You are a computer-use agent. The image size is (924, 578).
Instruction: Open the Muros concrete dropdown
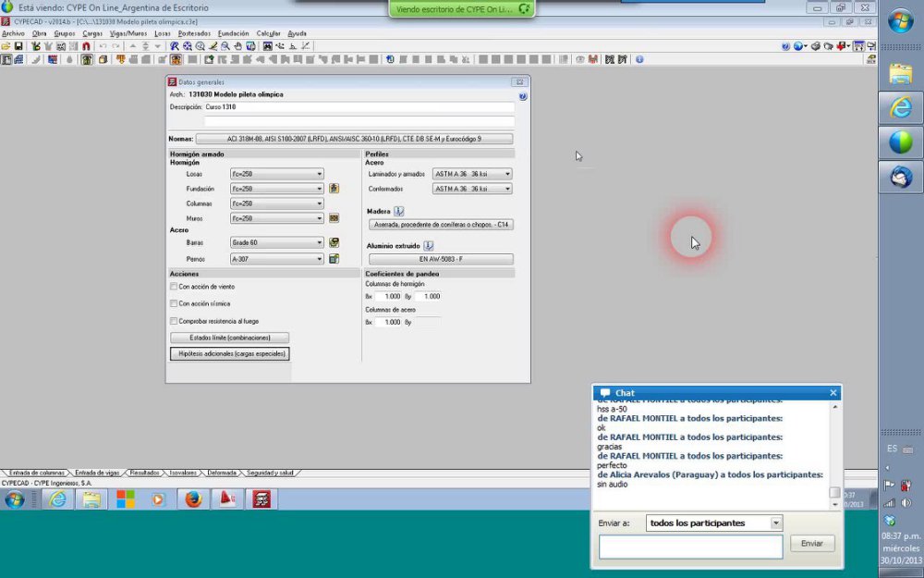277,218
